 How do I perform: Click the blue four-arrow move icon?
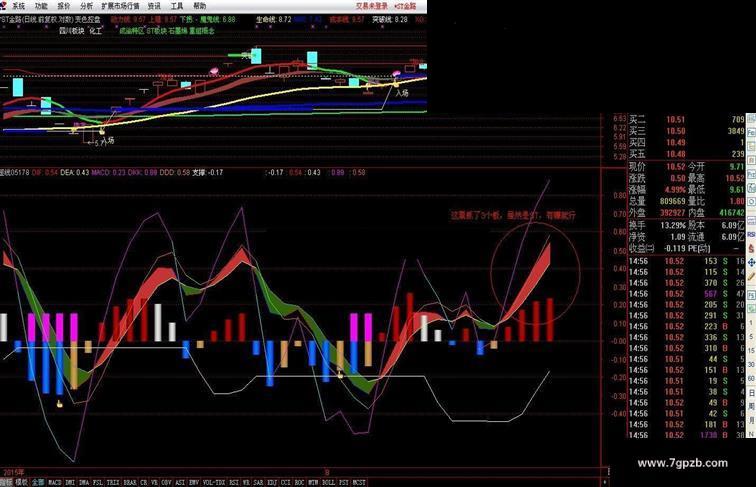pyautogui.click(x=751, y=262)
